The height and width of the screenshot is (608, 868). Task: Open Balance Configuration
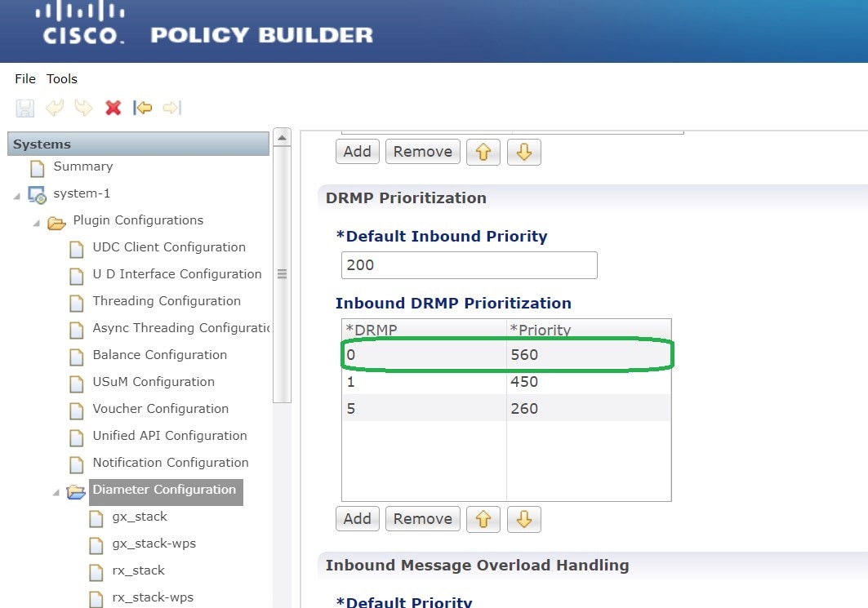[159, 355]
